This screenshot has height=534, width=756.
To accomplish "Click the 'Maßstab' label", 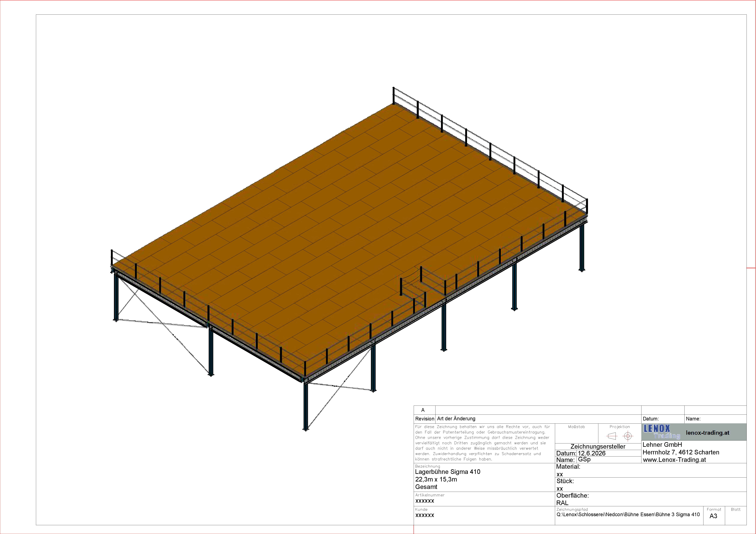I will tap(577, 427).
